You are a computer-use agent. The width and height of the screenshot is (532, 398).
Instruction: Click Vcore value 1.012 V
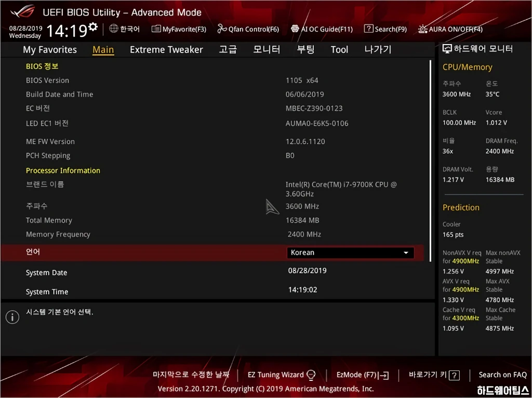[496, 123]
